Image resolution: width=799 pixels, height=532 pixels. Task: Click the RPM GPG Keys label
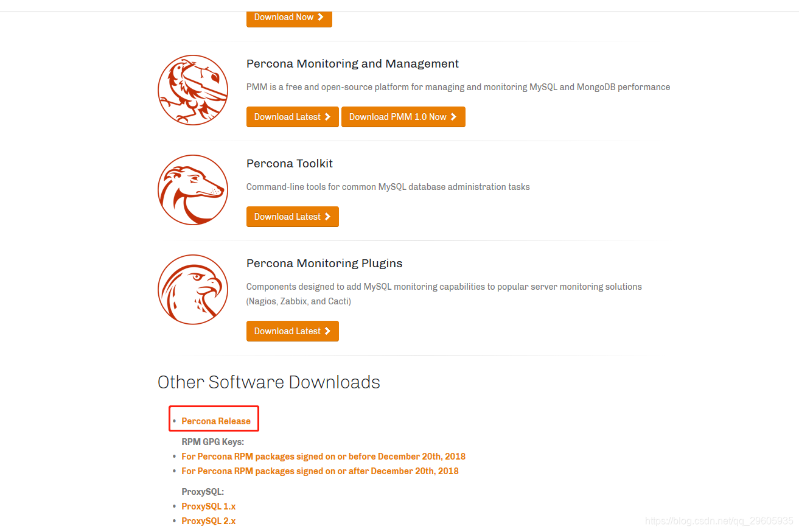[x=212, y=442]
